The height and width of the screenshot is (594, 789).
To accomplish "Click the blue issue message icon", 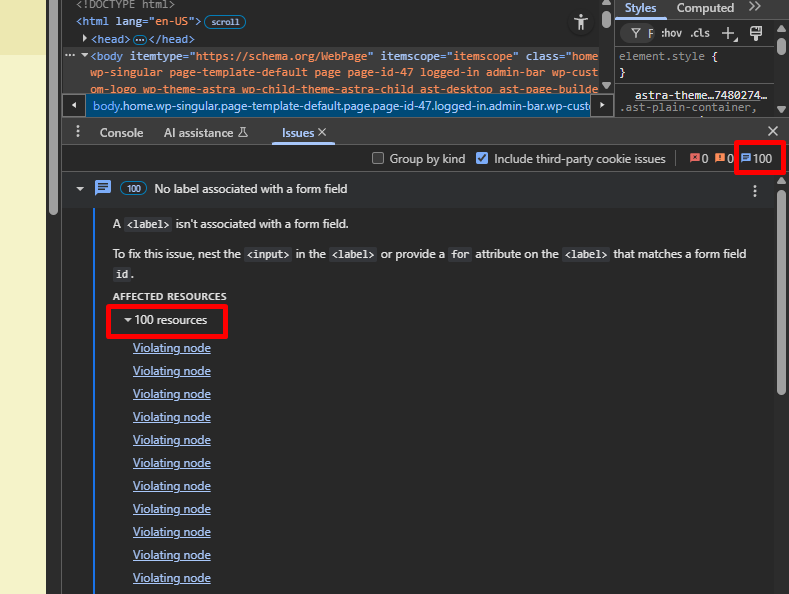I will (103, 188).
